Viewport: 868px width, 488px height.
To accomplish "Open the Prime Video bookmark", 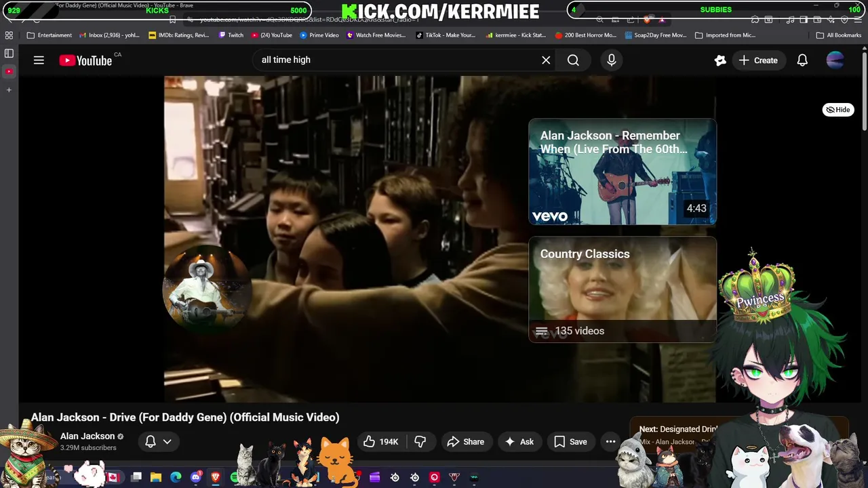I will click(x=319, y=35).
